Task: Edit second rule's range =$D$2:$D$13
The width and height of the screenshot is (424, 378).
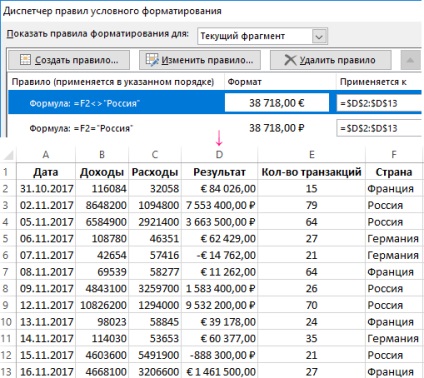Action: [x=379, y=128]
